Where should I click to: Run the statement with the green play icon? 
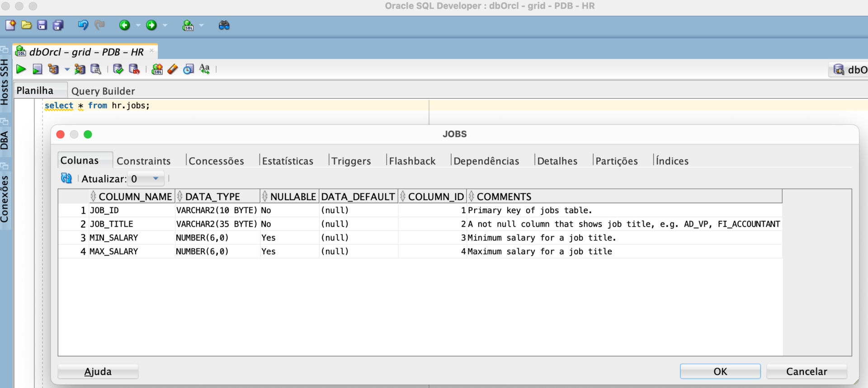(x=21, y=69)
